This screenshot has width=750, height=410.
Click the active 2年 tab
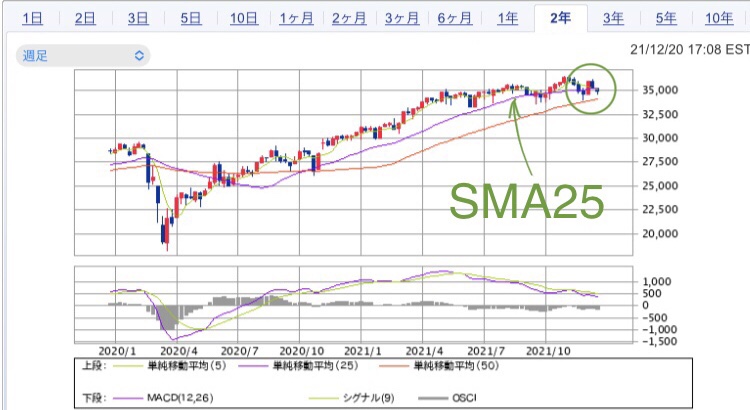click(561, 18)
